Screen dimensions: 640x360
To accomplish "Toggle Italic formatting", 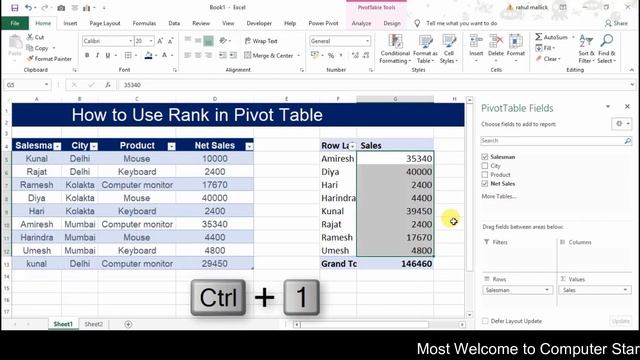I will (x=97, y=55).
